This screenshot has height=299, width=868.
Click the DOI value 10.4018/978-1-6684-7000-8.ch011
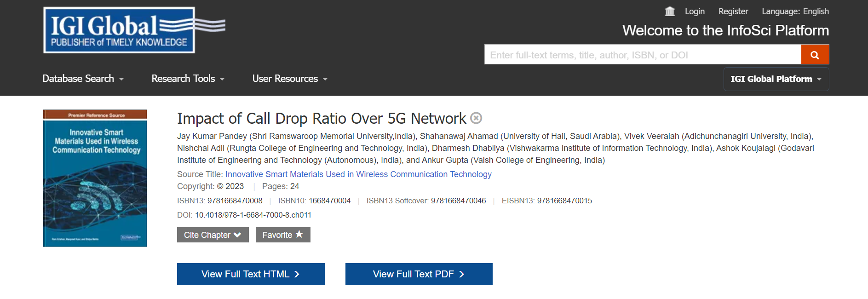(x=253, y=215)
